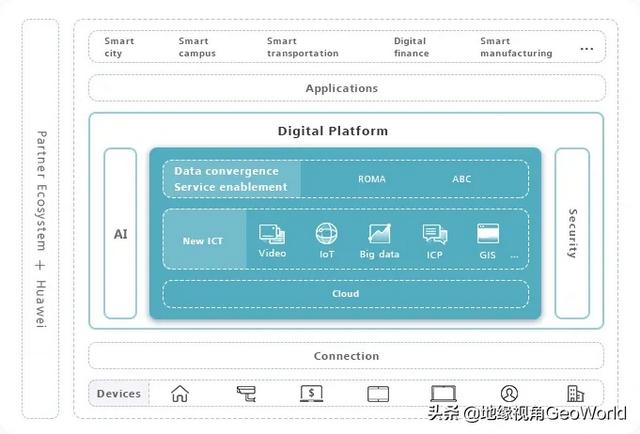Click the Security vertical box

coord(572,234)
